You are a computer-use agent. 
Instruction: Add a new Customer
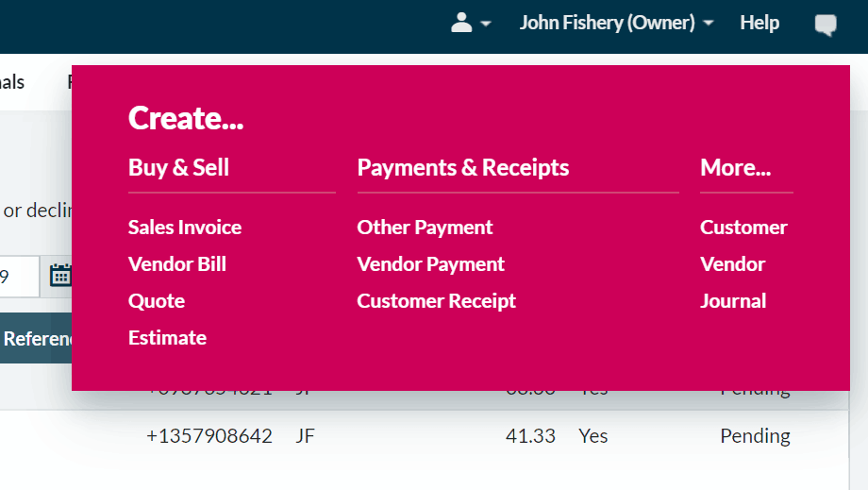coord(743,227)
